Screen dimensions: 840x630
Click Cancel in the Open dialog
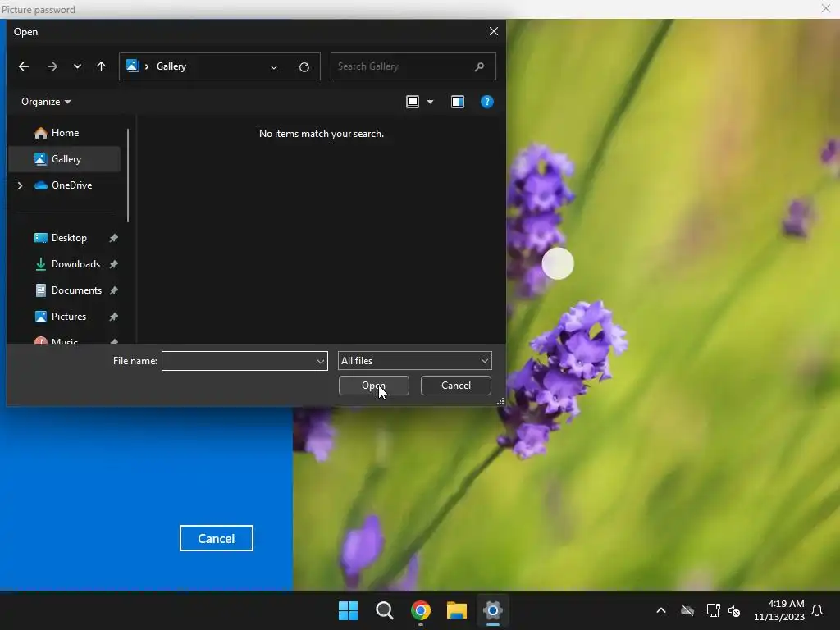[x=456, y=386]
